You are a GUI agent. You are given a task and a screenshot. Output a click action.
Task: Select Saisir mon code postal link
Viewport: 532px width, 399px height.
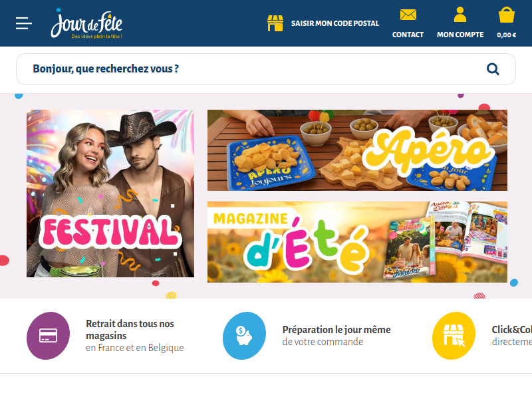pos(335,23)
